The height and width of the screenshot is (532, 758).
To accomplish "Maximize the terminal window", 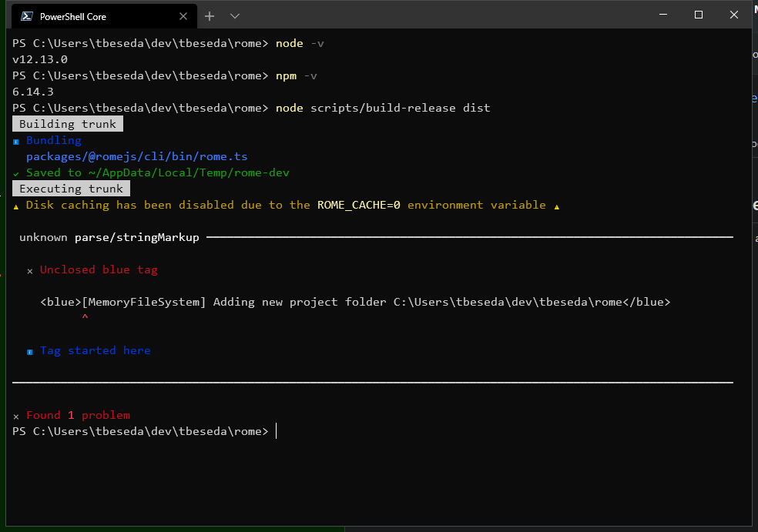I will pyautogui.click(x=699, y=15).
